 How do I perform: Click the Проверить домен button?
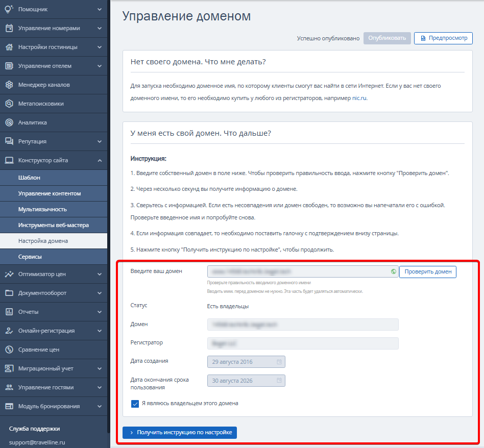[x=427, y=271]
